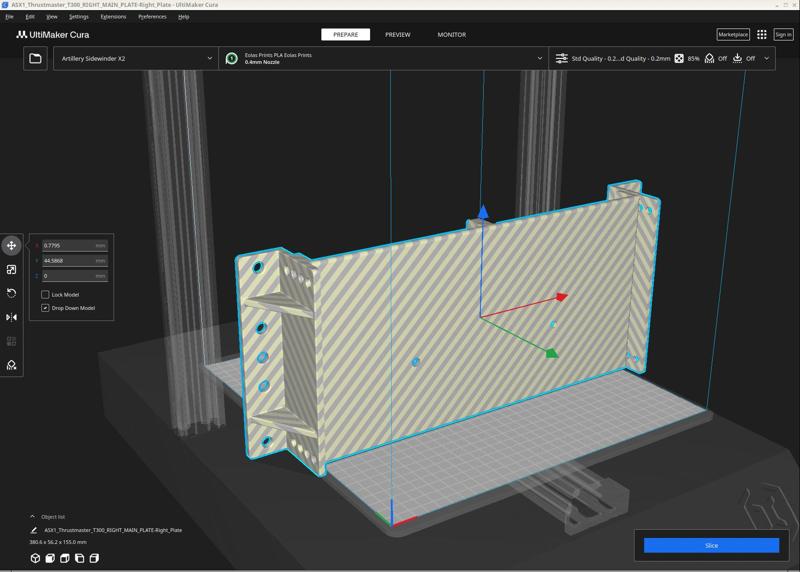The height and width of the screenshot is (572, 800).
Task: Click the X position field 0.7795
Action: tap(74, 245)
